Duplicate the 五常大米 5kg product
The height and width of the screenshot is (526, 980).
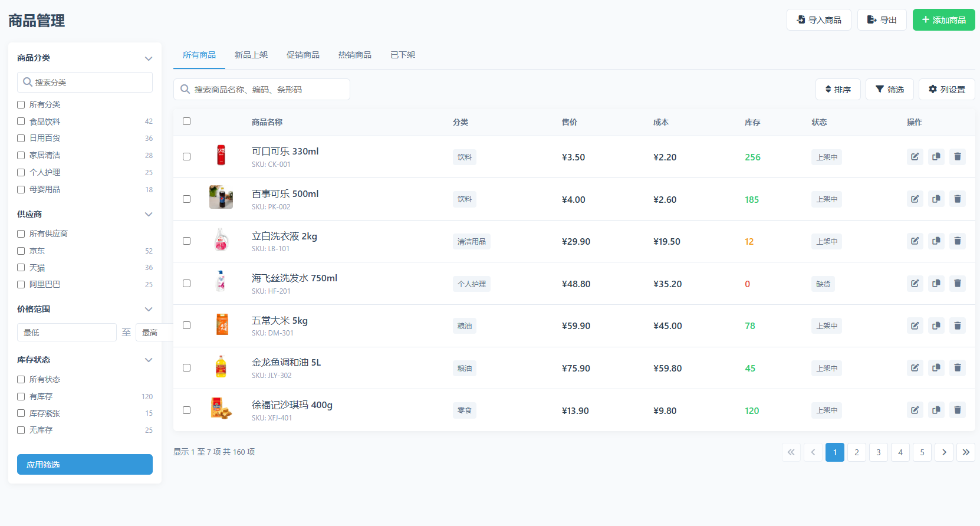[x=936, y=326]
